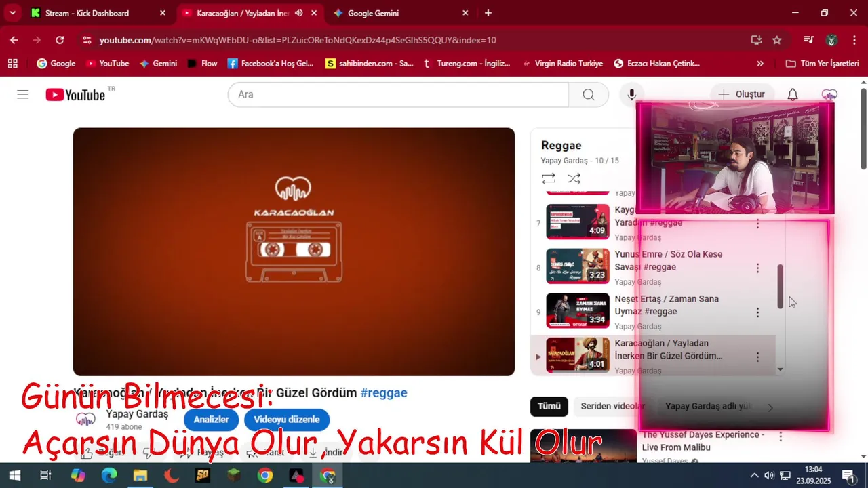Click the install app icon in the address bar
The width and height of the screenshot is (868, 488).
click(756, 40)
